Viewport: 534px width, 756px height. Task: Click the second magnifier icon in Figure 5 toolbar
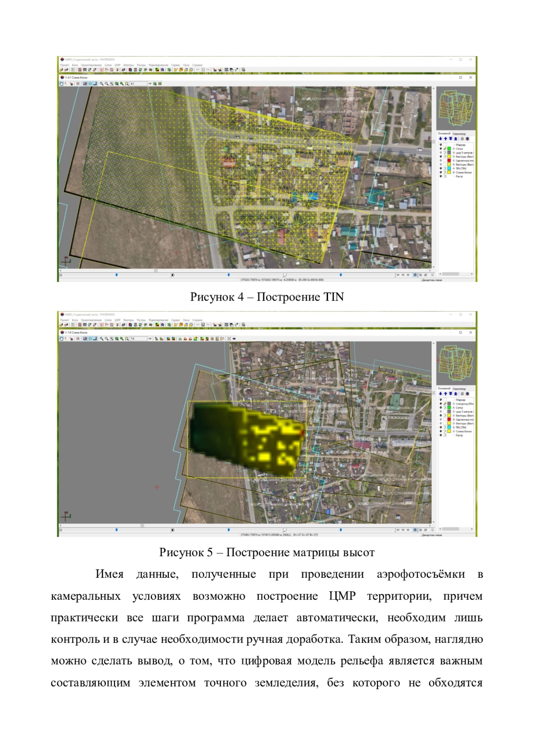[x=106, y=339]
